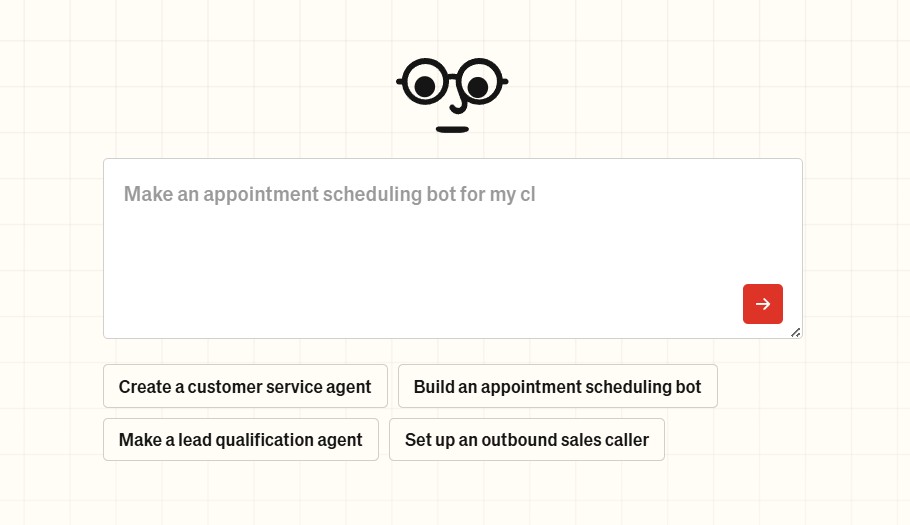This screenshot has width=910, height=525.
Task: Click the right temple arm of the glasses
Action: (503, 81)
